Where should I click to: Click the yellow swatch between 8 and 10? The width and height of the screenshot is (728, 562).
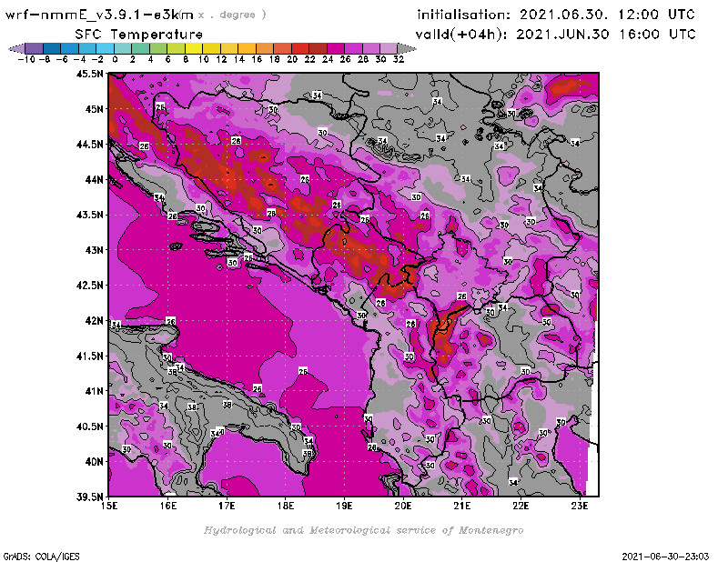(x=194, y=49)
